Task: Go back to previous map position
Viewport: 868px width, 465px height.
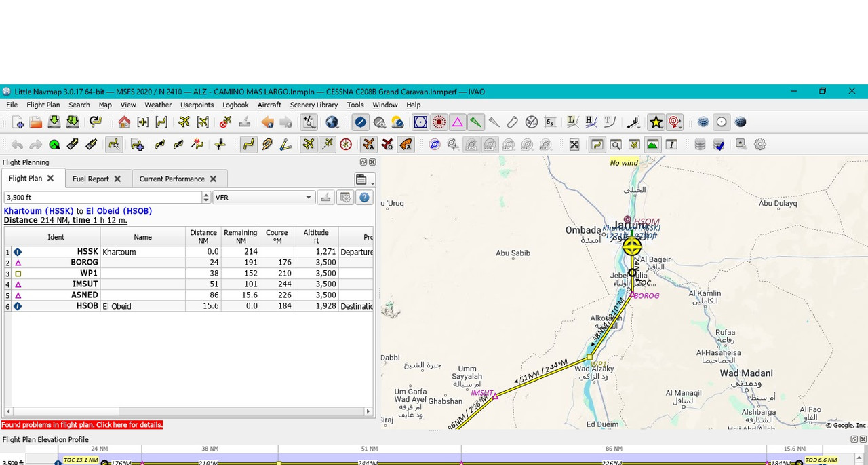Action: [267, 122]
